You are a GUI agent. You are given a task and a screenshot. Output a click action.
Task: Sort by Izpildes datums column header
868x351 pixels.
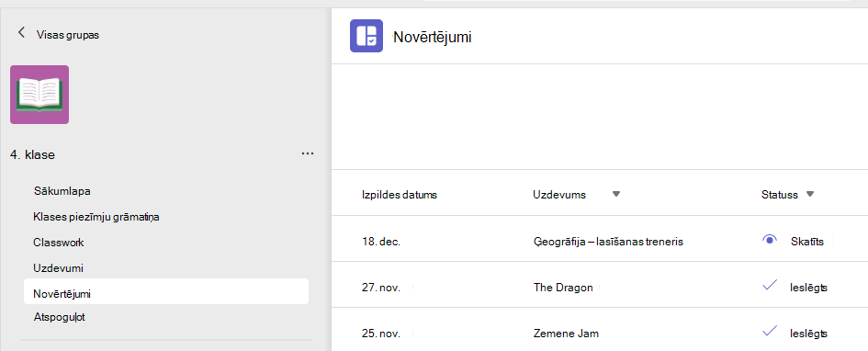coord(400,195)
